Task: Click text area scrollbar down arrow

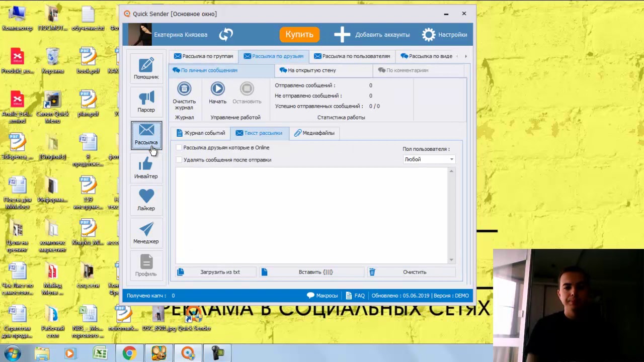Action: tap(451, 260)
